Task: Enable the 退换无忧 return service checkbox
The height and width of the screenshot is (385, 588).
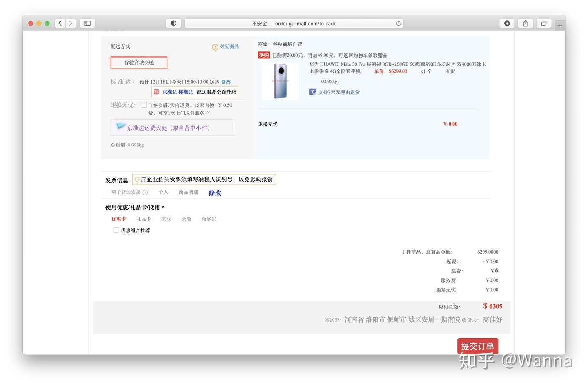Action: 144,105
